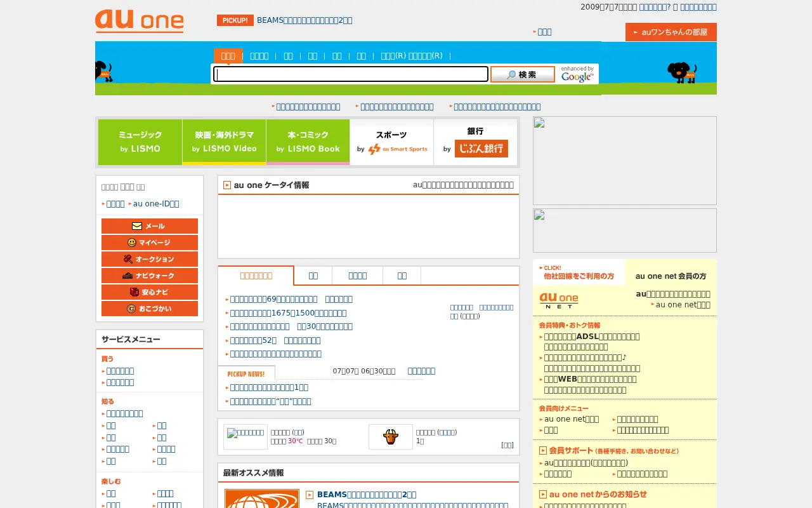Open the ミュージック by LISMO tab

point(140,142)
